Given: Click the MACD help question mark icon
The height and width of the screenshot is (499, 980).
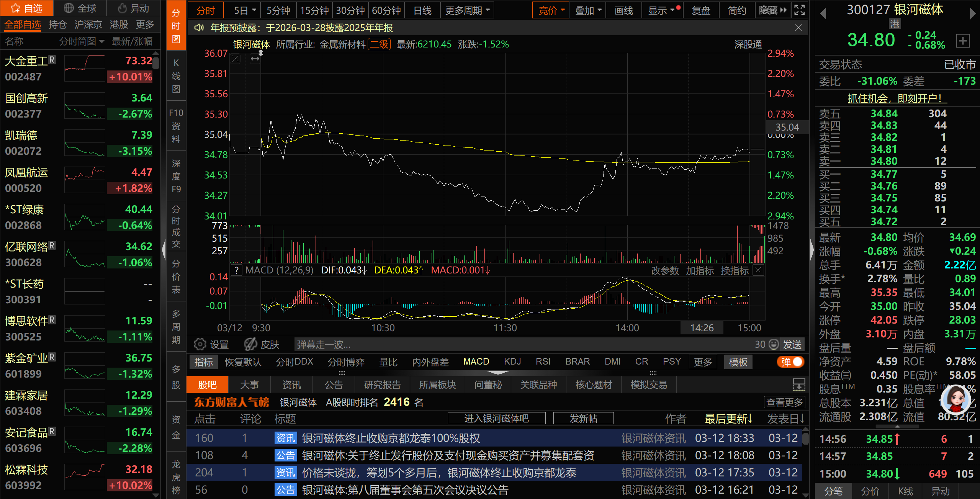Looking at the screenshot, I should click(237, 270).
